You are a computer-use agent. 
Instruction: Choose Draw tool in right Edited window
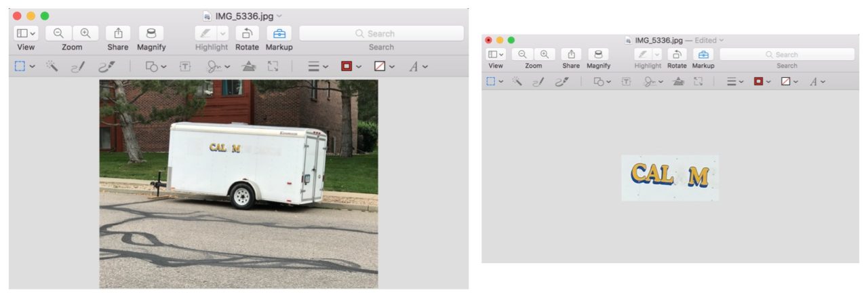point(561,81)
